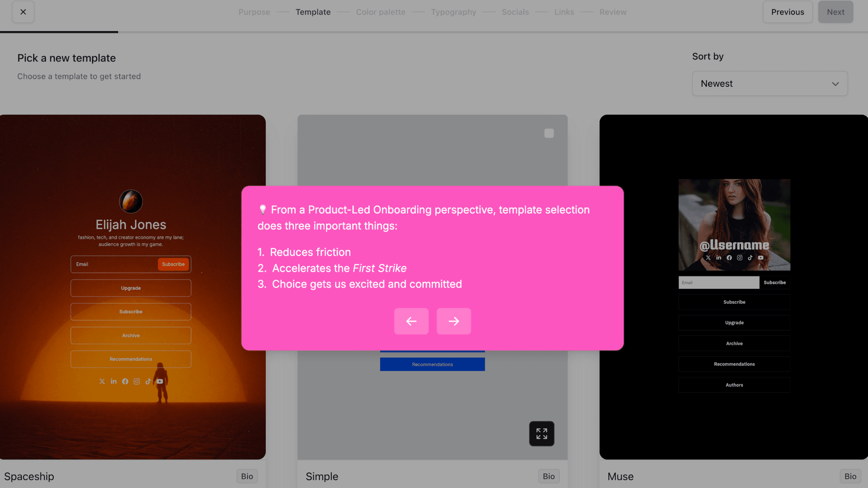Click the Bio toggle on the Muse card

click(850, 476)
